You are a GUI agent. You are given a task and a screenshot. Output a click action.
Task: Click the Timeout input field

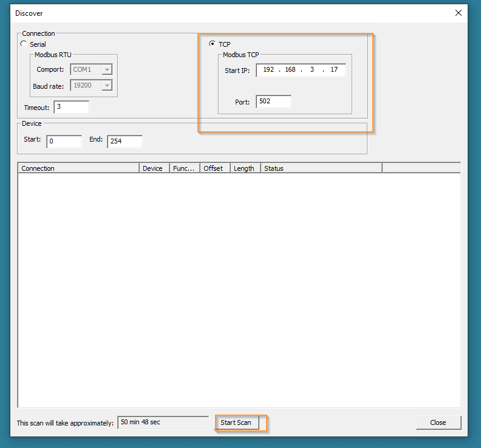(x=72, y=107)
